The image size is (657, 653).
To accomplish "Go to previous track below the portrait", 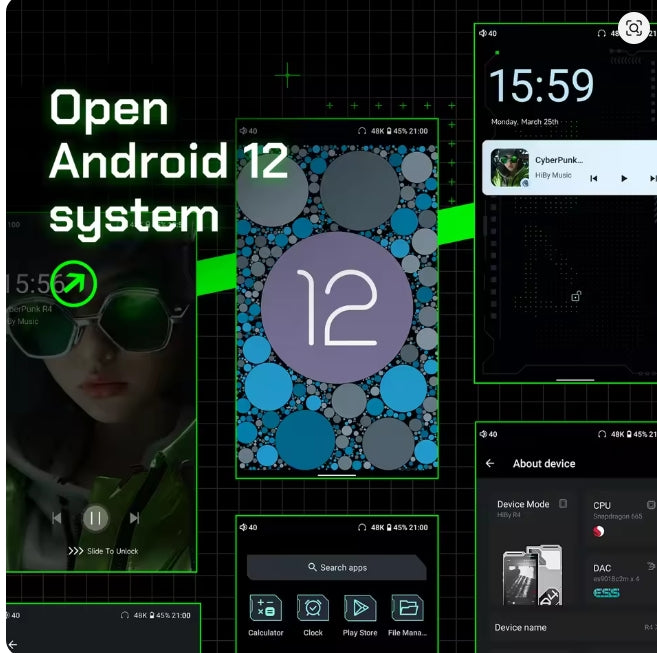I will (x=57, y=518).
